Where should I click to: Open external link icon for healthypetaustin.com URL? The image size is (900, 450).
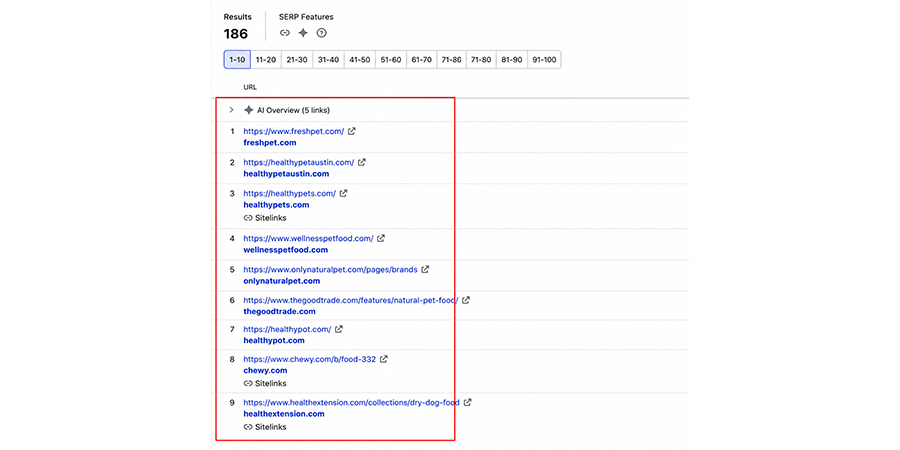pyautogui.click(x=362, y=162)
